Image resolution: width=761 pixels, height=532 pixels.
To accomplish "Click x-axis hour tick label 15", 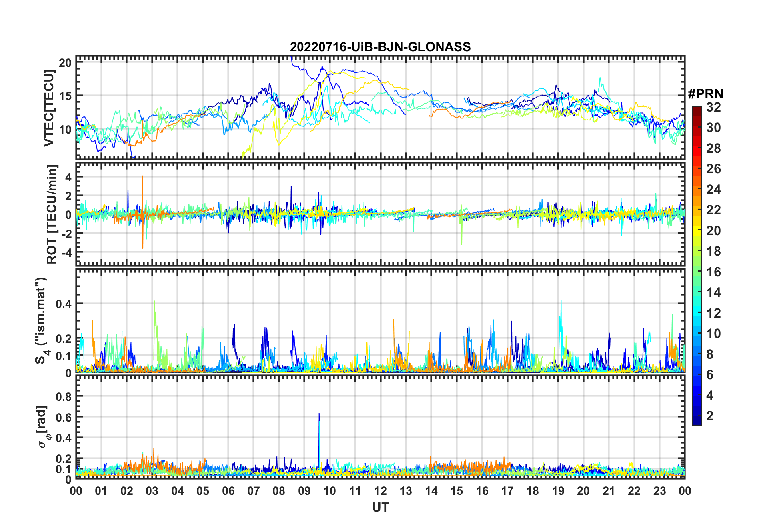I will coord(457,491).
